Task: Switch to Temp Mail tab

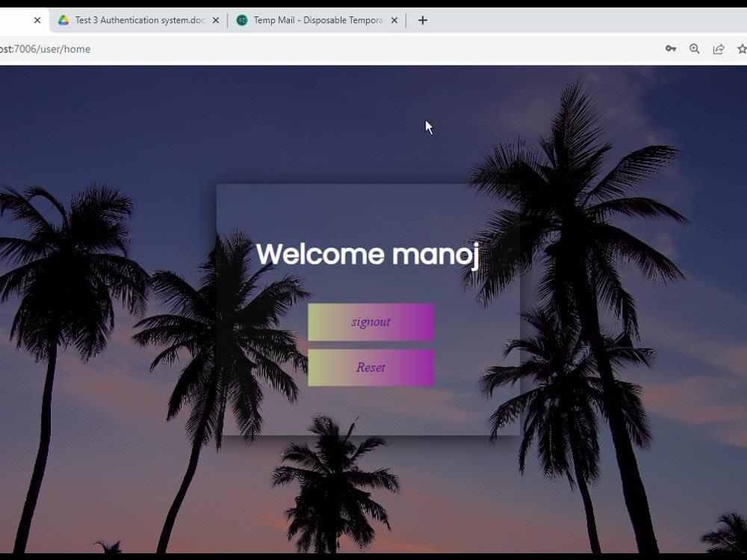Action: click(x=318, y=20)
